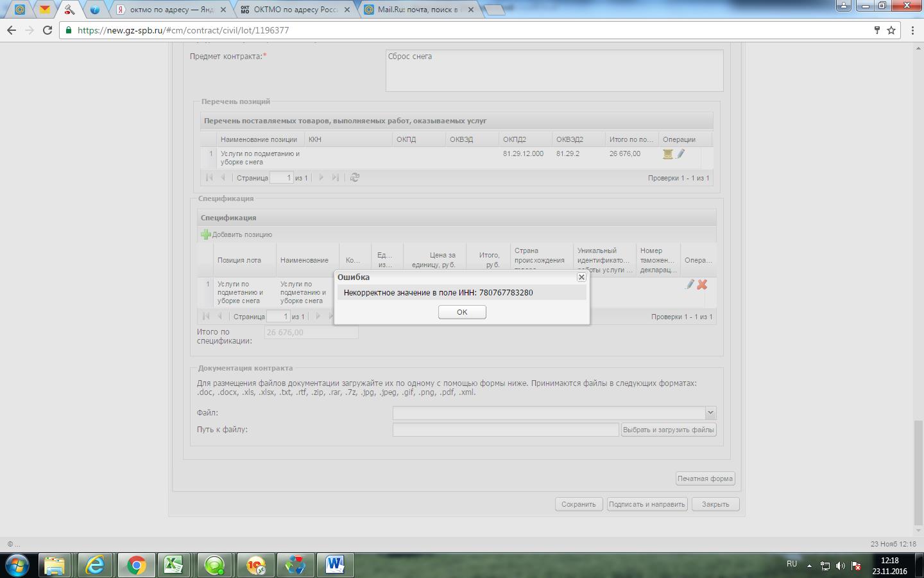This screenshot has height=578, width=924.
Task: Open the Файл dropdown arrow
Action: tap(710, 413)
